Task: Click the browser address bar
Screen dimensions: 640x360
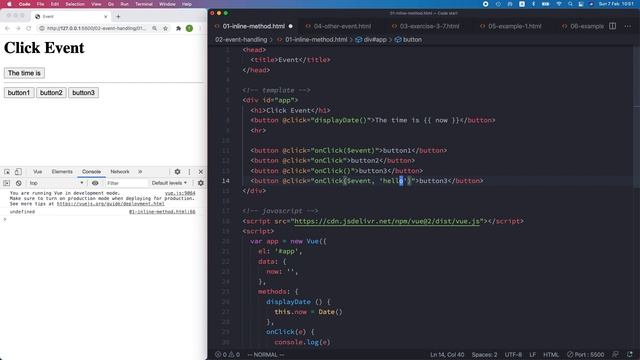Action: (x=96, y=28)
